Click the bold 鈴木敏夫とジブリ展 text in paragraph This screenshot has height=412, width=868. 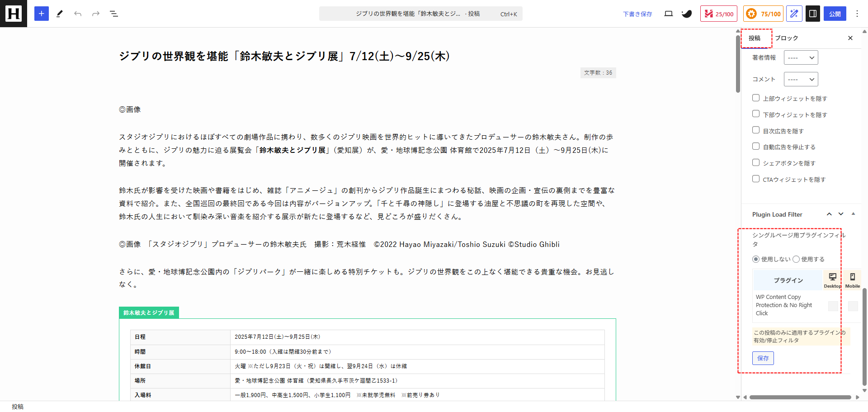[x=292, y=150]
